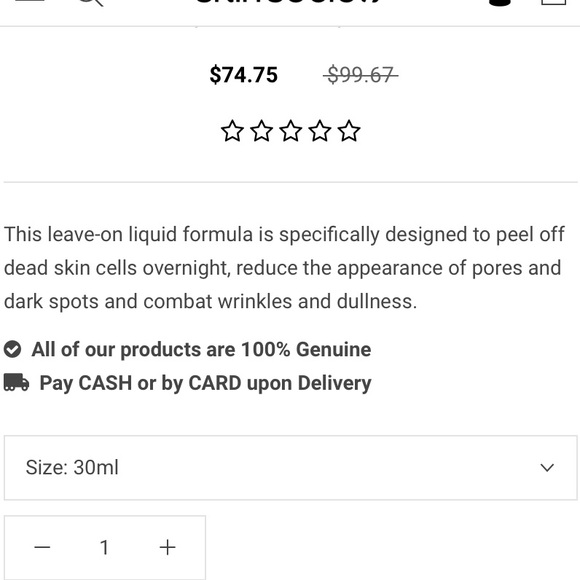Click the Pay CASH or by CARD text

[205, 383]
